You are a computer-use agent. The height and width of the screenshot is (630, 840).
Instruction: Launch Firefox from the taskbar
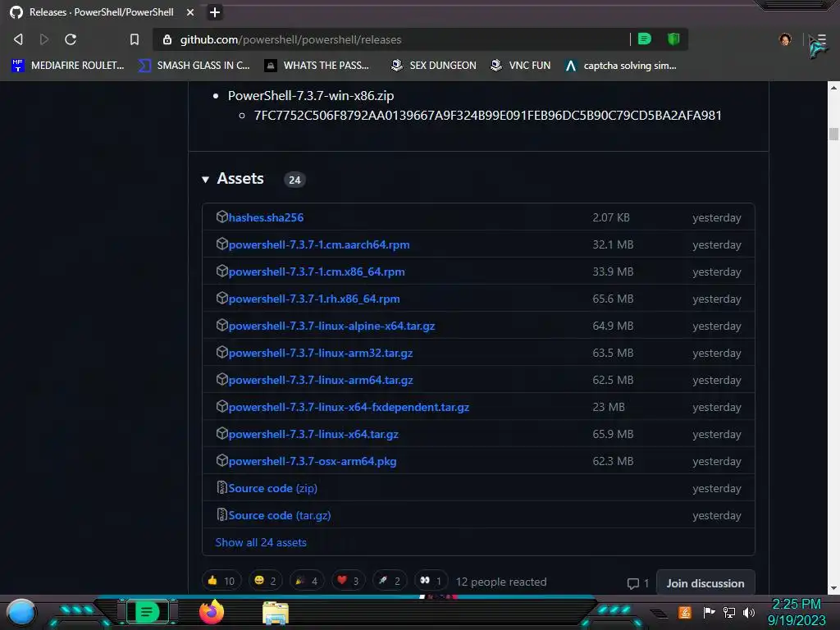[x=212, y=612]
